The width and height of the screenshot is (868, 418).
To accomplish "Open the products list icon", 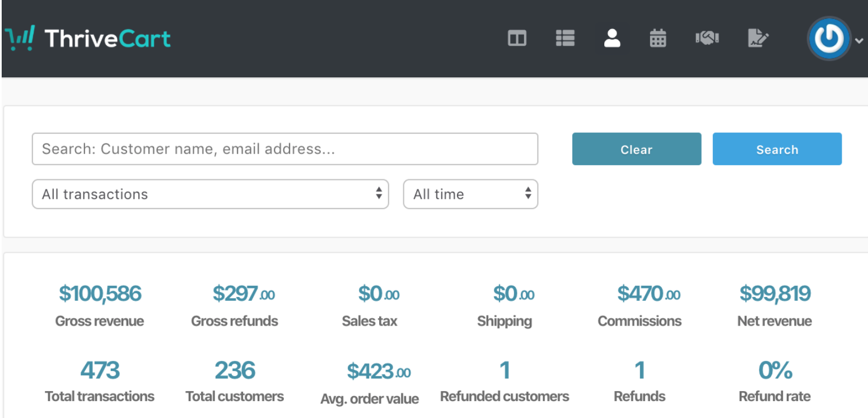I will coord(564,39).
